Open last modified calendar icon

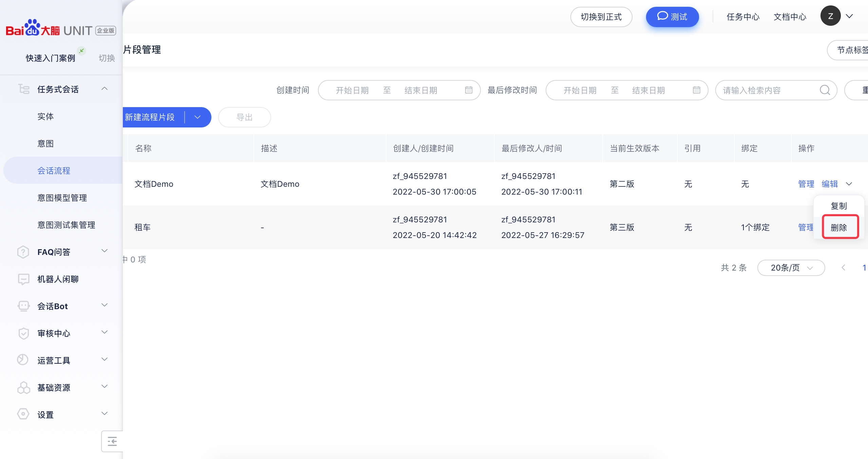(x=696, y=90)
